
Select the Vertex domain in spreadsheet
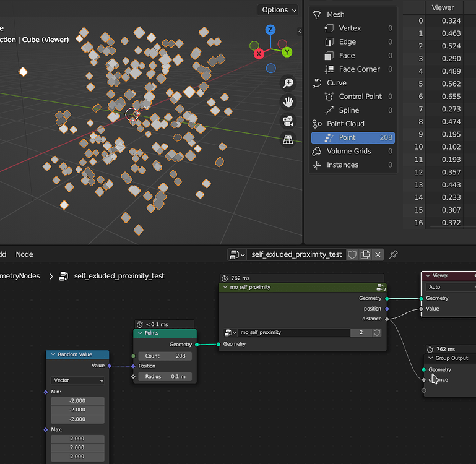coord(353,28)
